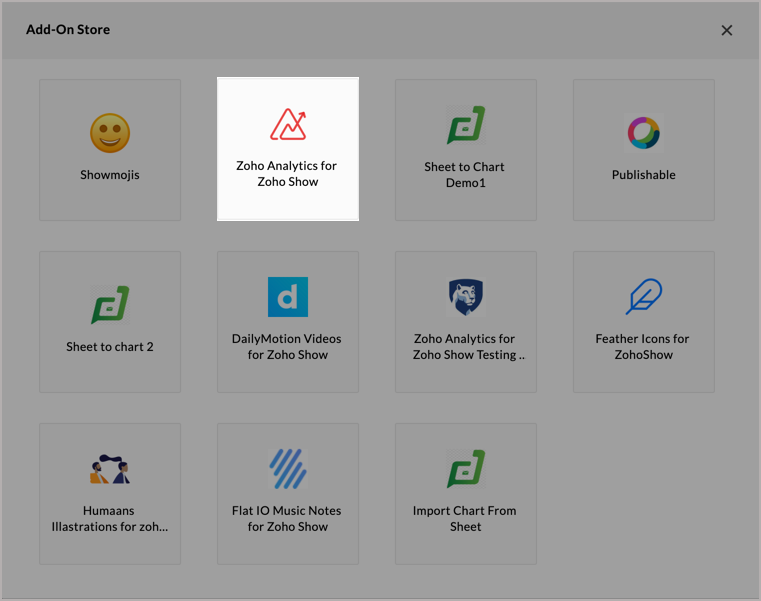761x601 pixels.
Task: Click 'Humaans Illastrations for zoh...' text
Action: [110, 518]
